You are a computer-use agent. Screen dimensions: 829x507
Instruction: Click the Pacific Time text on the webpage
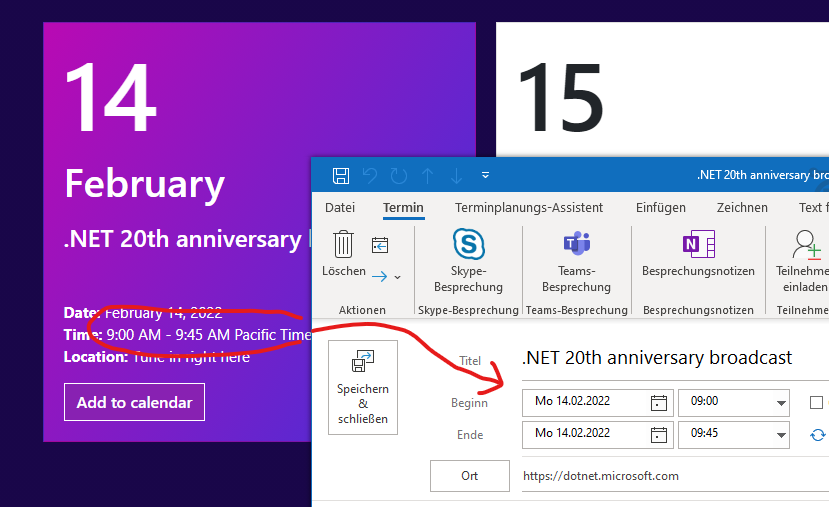273,335
